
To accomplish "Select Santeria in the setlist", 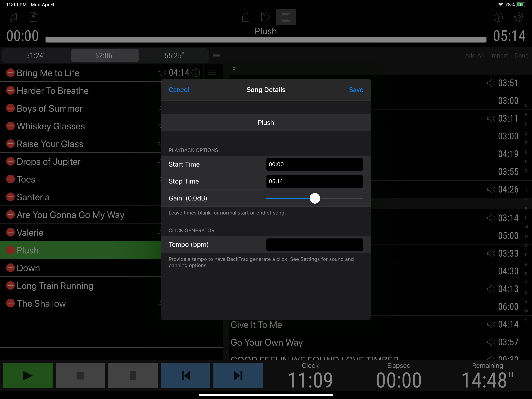I will point(80,197).
